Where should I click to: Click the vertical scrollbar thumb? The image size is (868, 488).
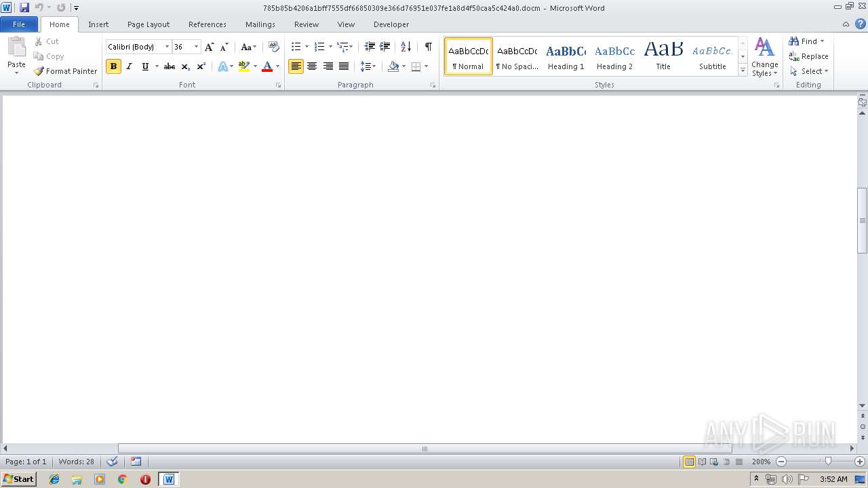click(863, 220)
